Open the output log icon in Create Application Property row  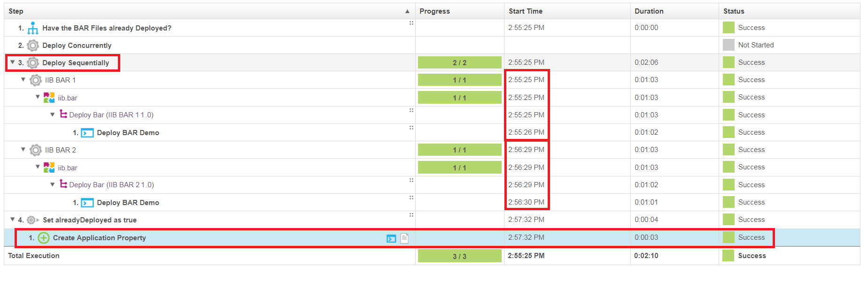pyautogui.click(x=391, y=238)
